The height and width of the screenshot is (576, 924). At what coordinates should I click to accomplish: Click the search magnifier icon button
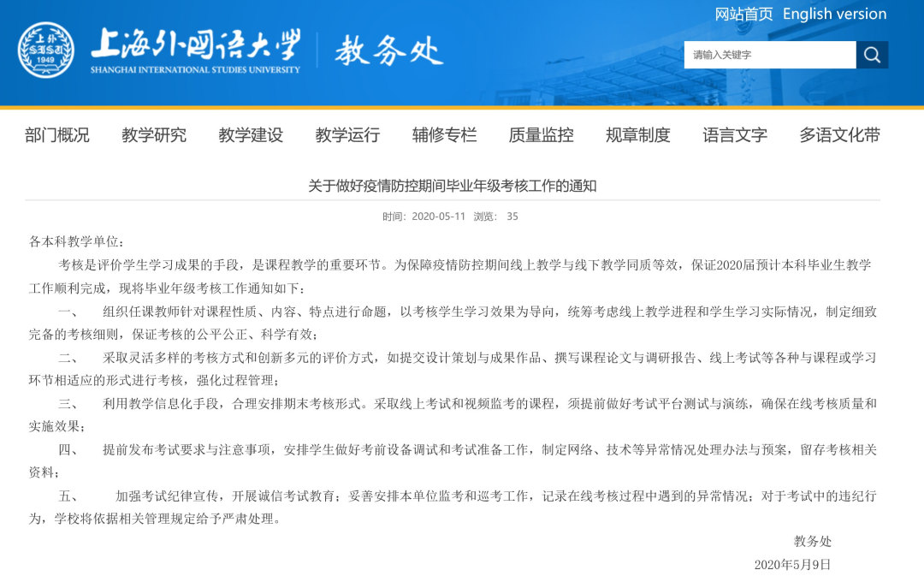[872, 55]
